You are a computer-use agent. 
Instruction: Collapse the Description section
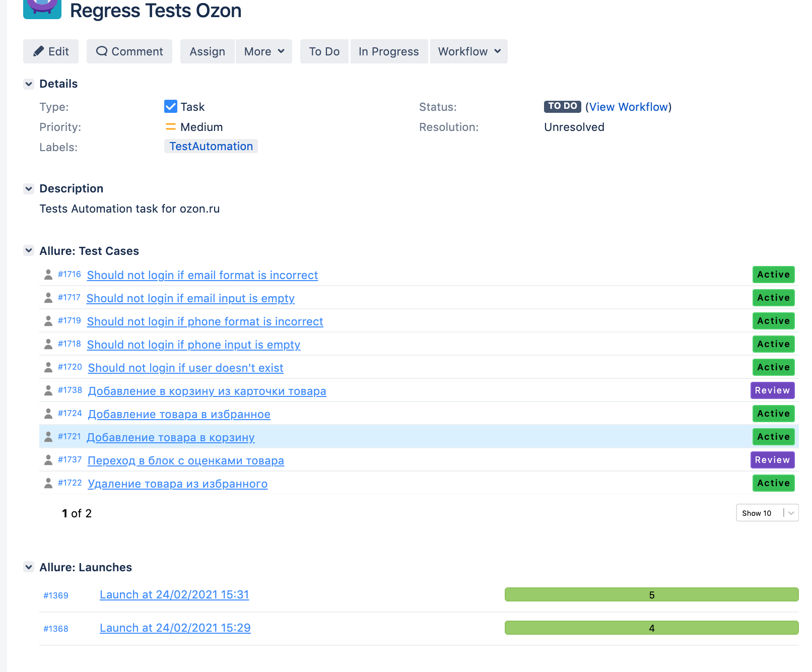click(x=29, y=188)
